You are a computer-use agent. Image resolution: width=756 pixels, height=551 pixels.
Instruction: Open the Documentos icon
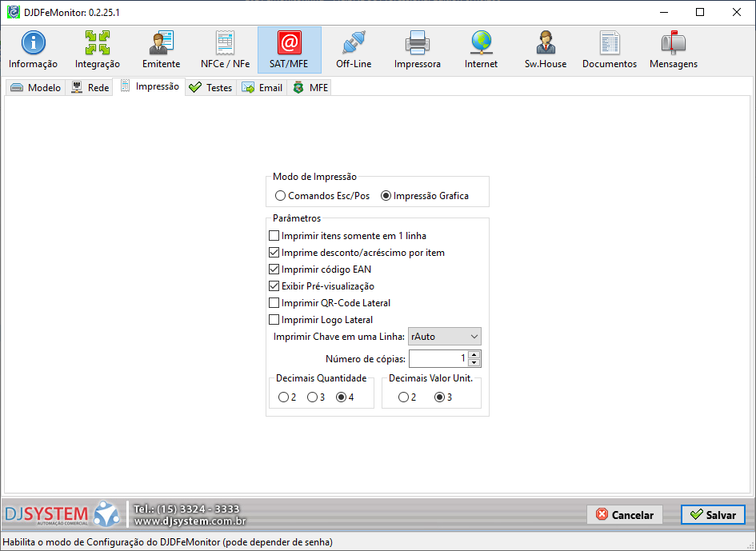(610, 50)
